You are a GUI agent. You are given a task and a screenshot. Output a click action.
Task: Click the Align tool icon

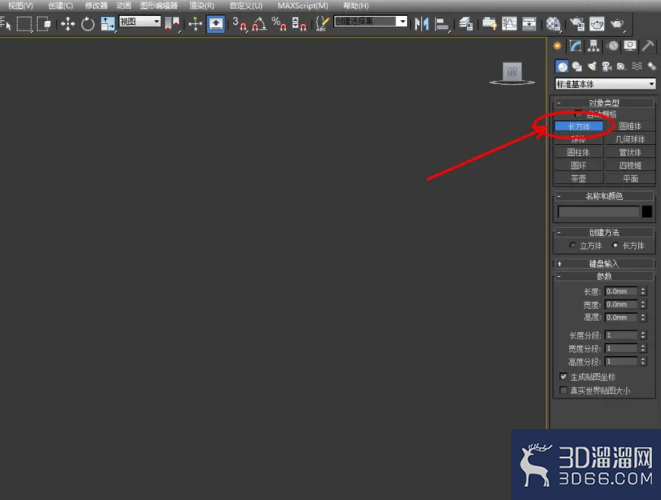[x=442, y=24]
